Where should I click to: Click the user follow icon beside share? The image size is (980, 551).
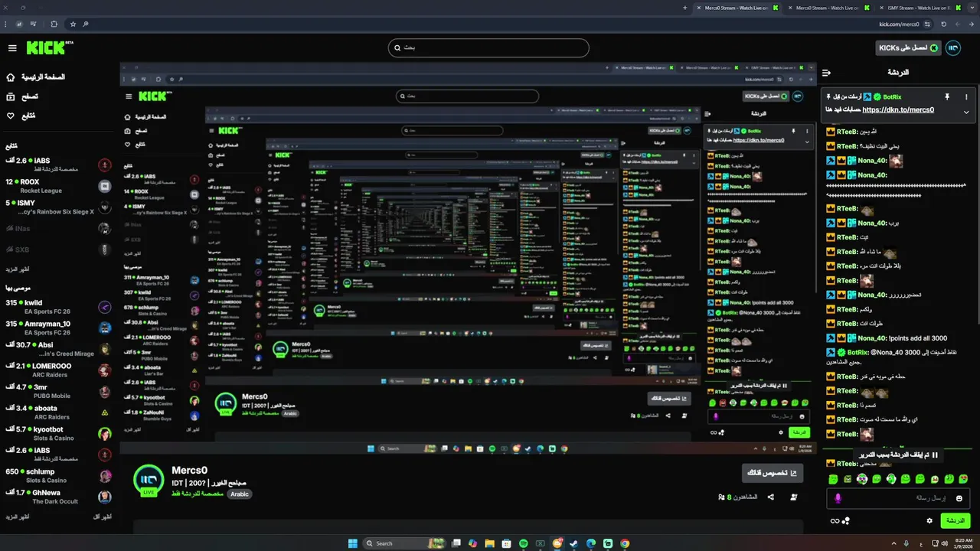tap(793, 497)
